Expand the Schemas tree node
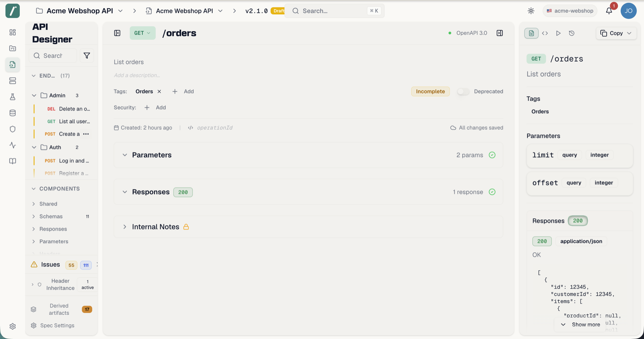The height and width of the screenshot is (339, 644). coord(34,216)
